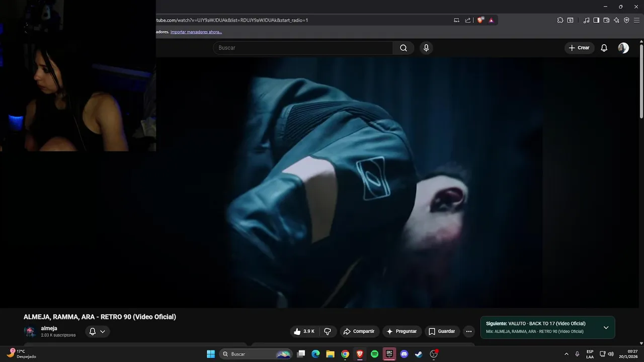Open the YouTube account avatar menu
Image resolution: width=644 pixels, height=362 pixels.
click(x=623, y=48)
